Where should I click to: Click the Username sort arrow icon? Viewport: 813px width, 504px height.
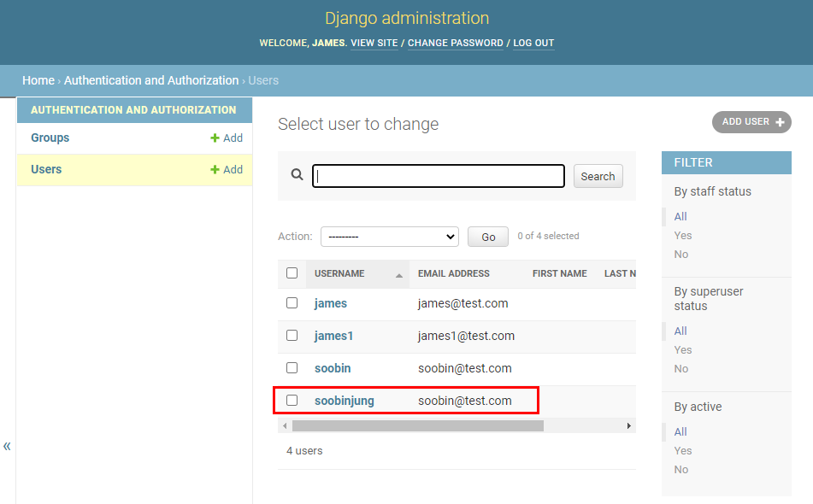click(399, 276)
